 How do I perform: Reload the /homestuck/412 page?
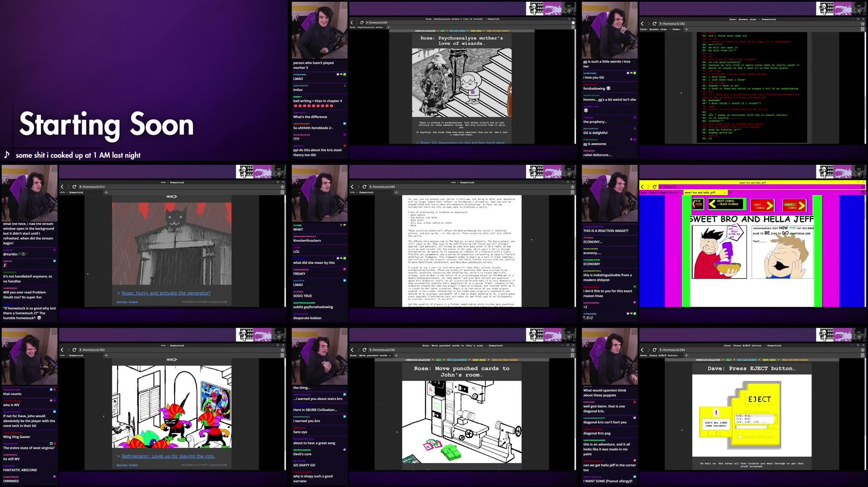(74, 187)
